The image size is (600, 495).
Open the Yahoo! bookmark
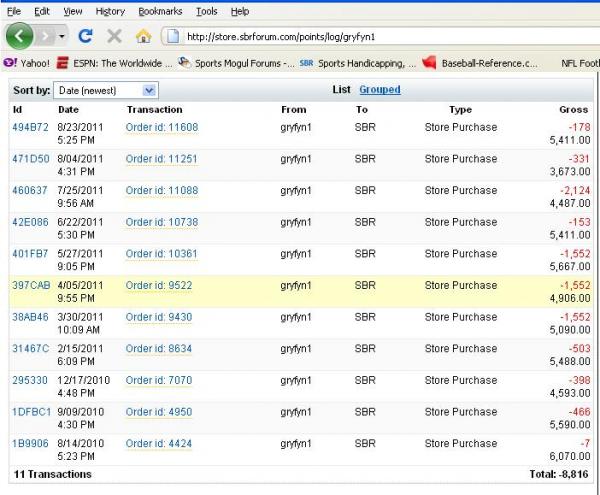coord(27,63)
